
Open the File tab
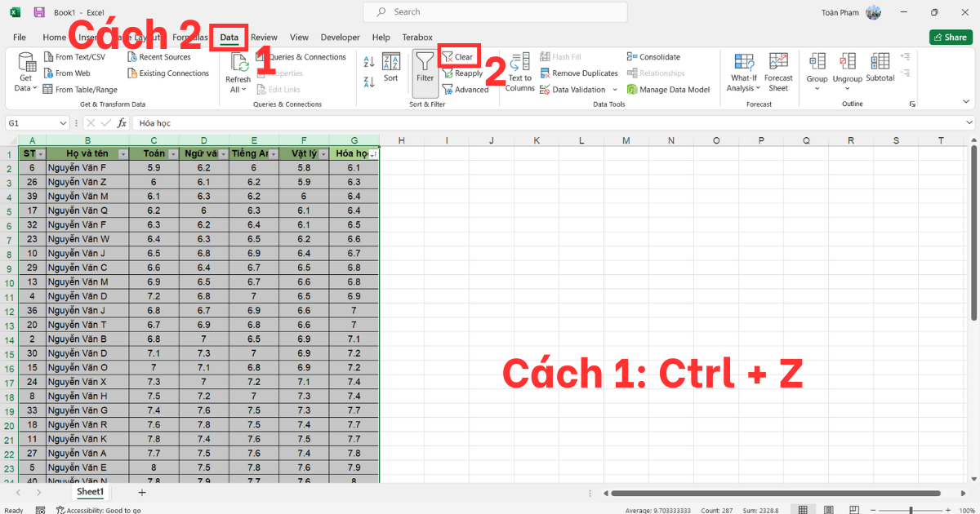pyautogui.click(x=20, y=38)
